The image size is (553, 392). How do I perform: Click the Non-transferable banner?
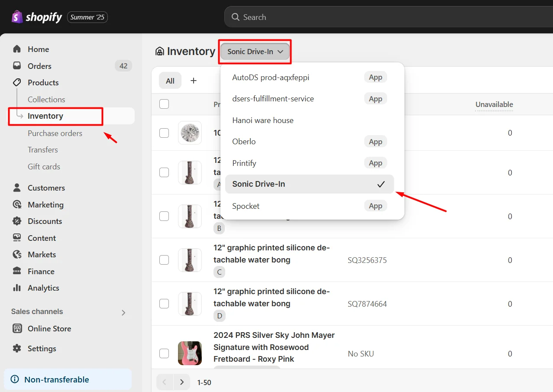coord(68,379)
